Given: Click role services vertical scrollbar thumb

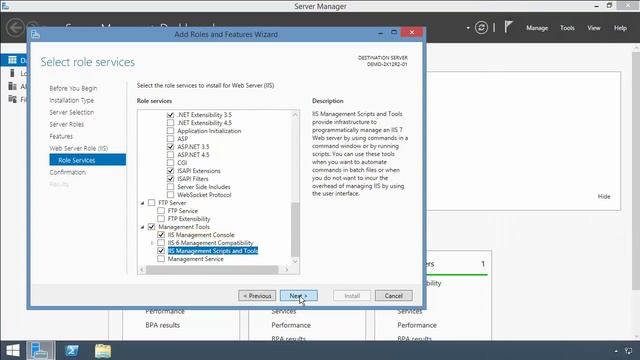Looking at the screenshot, I should [x=295, y=229].
